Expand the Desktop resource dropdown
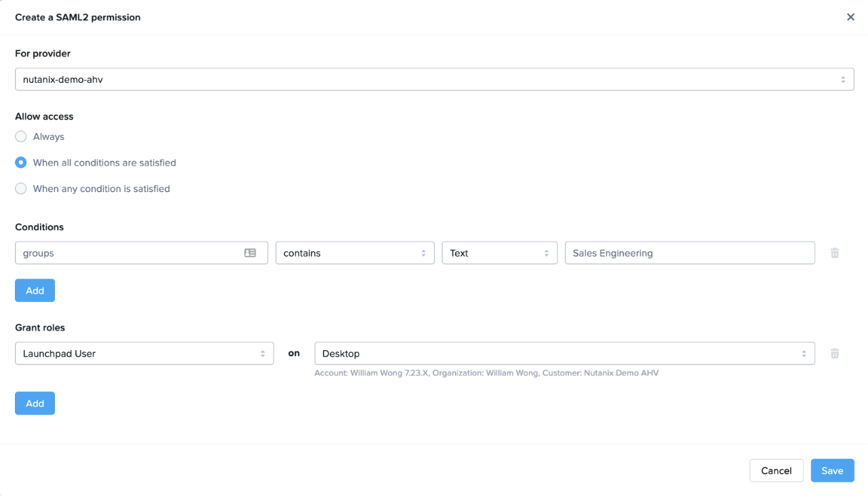Image resolution: width=868 pixels, height=496 pixels. pyautogui.click(x=564, y=354)
